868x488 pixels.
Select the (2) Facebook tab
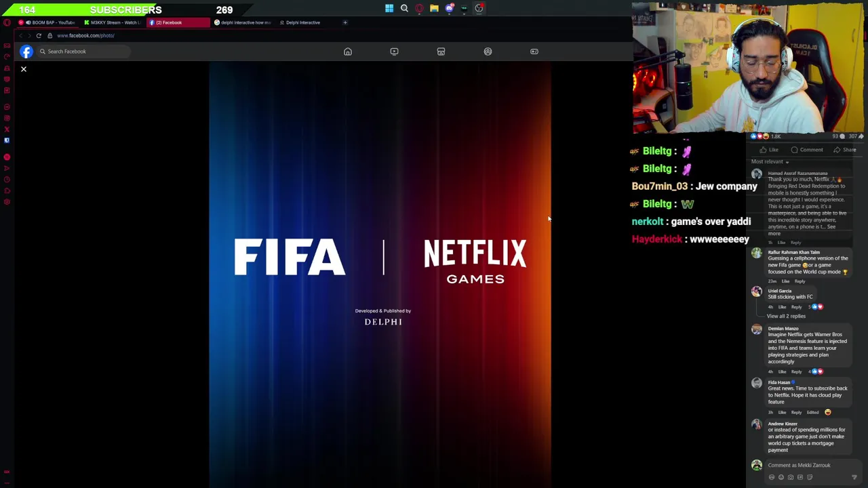(x=179, y=22)
